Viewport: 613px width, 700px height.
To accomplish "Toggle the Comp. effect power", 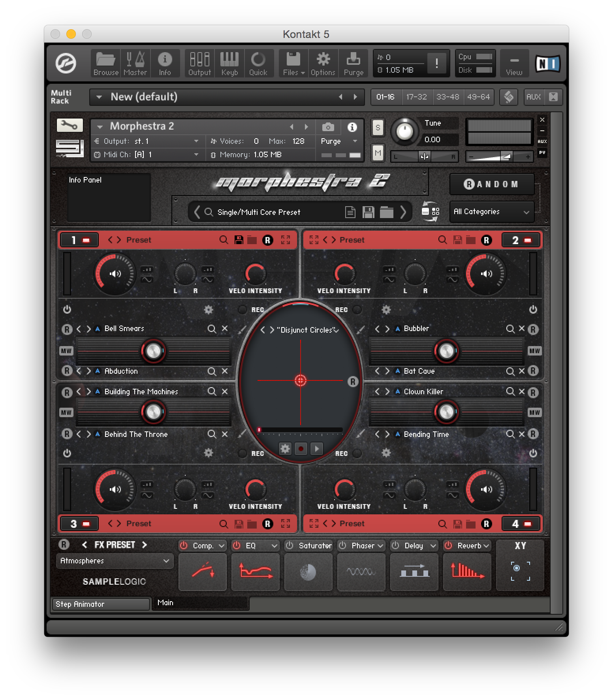I will tap(184, 546).
